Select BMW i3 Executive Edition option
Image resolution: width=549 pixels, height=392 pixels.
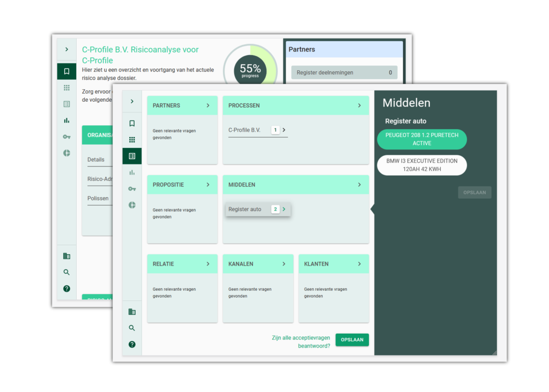[422, 165]
